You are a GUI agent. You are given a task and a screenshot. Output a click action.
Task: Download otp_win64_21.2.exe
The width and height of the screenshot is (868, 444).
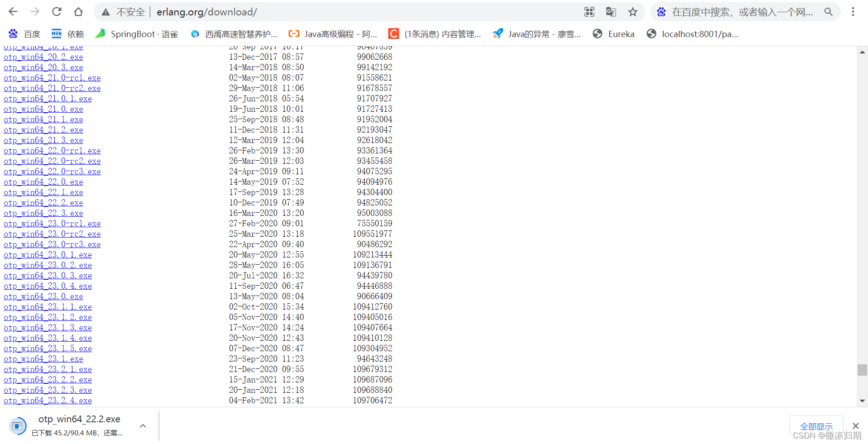pyautogui.click(x=43, y=130)
